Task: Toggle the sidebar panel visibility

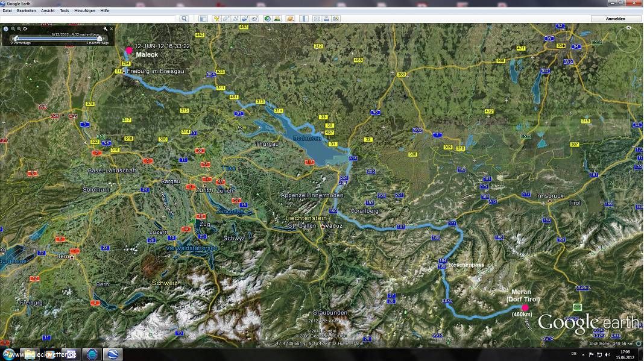Action: [x=203, y=19]
